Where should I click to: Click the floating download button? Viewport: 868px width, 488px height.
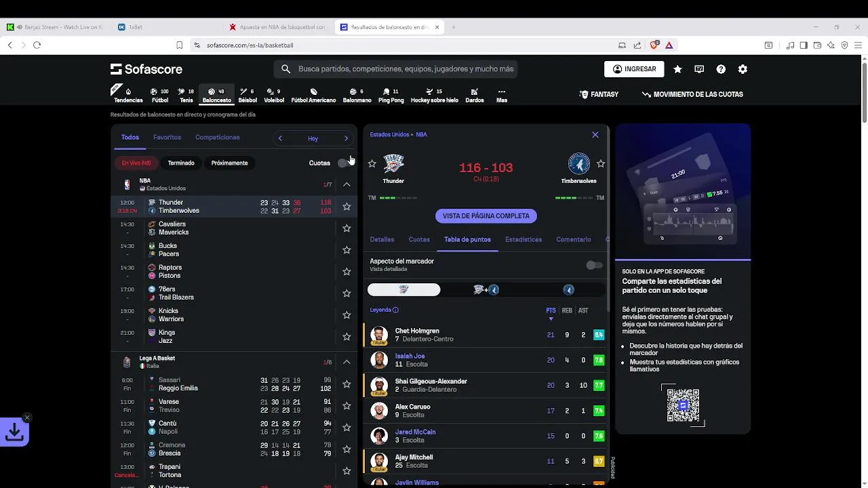pyautogui.click(x=14, y=432)
